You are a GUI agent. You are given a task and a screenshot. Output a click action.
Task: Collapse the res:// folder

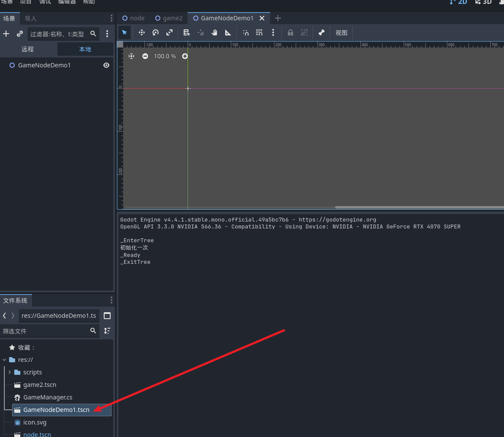tap(4, 360)
